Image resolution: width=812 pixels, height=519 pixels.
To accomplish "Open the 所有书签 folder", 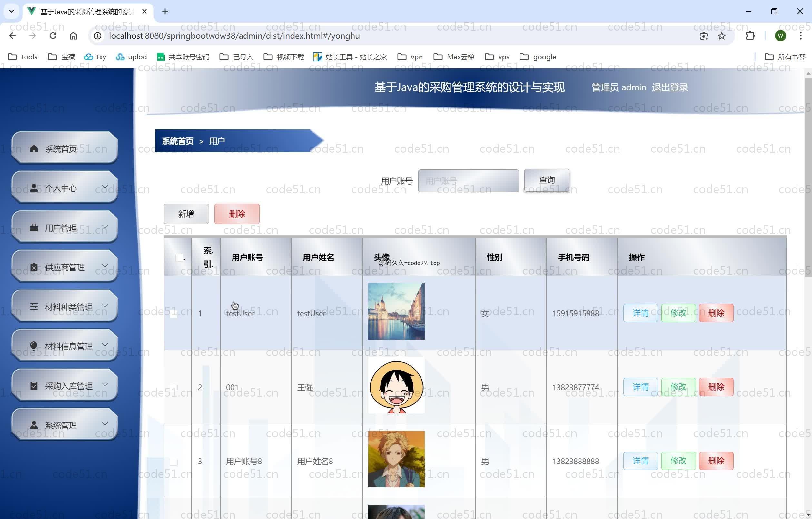I will point(784,57).
